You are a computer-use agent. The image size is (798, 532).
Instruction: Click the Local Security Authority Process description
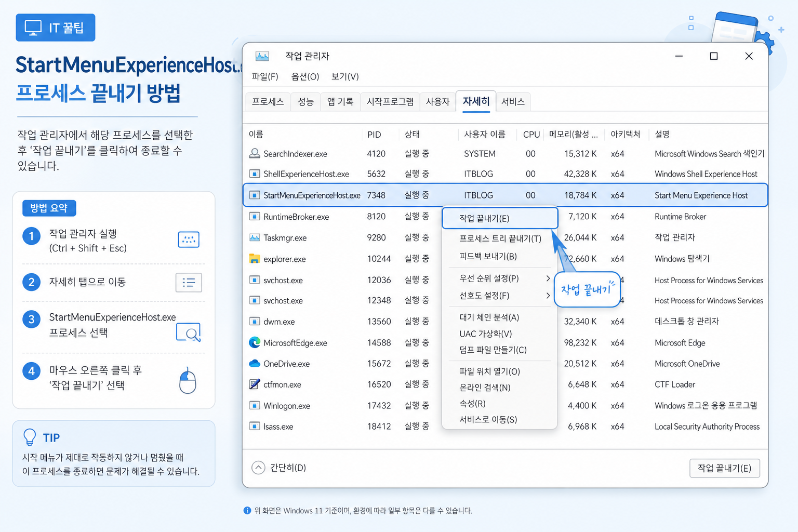tap(707, 427)
